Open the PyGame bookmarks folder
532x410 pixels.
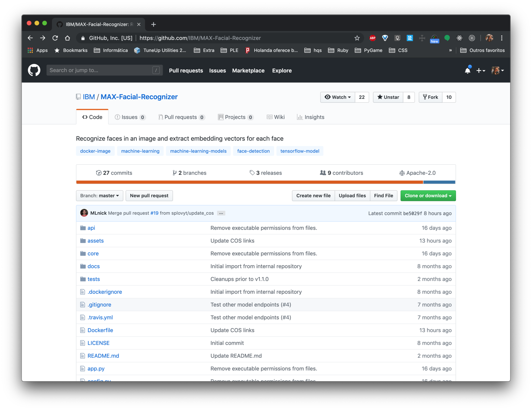tap(369, 50)
